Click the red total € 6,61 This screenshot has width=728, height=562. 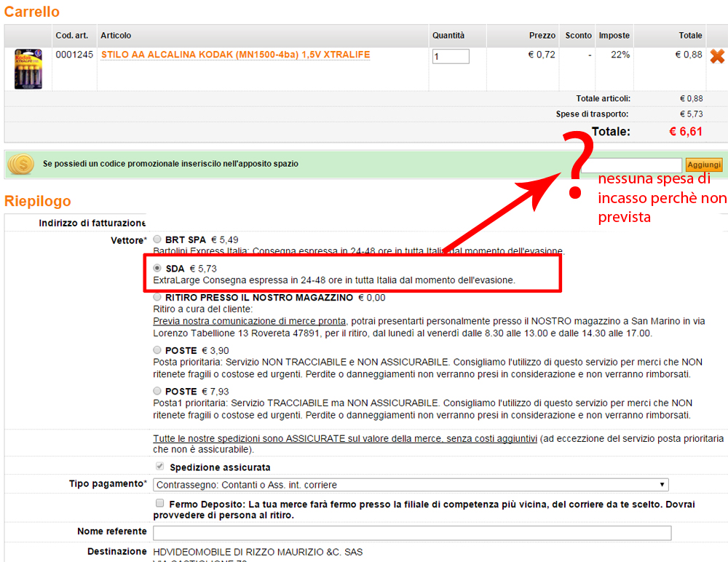pyautogui.click(x=685, y=132)
